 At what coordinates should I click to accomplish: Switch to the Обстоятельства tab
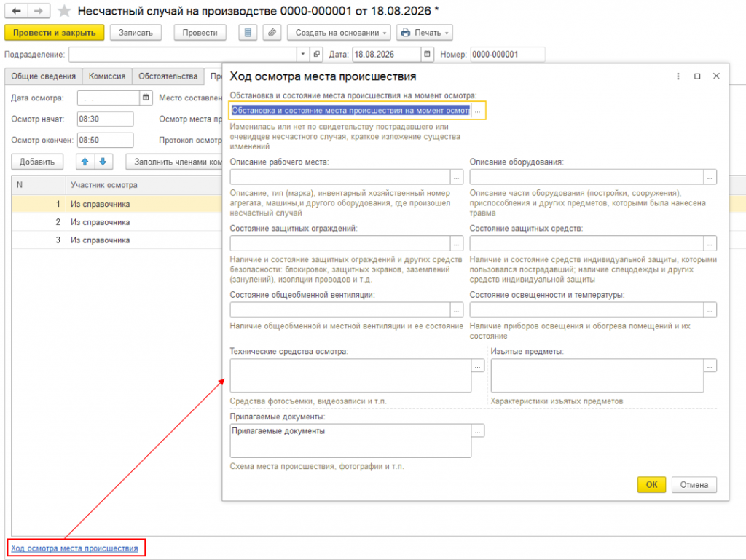pyautogui.click(x=168, y=76)
